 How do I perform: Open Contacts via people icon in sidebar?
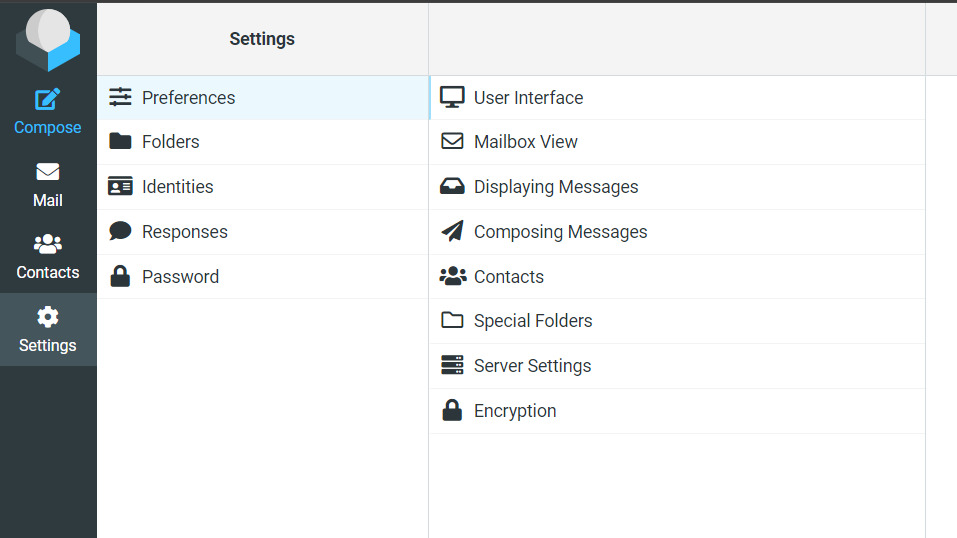coord(48,244)
